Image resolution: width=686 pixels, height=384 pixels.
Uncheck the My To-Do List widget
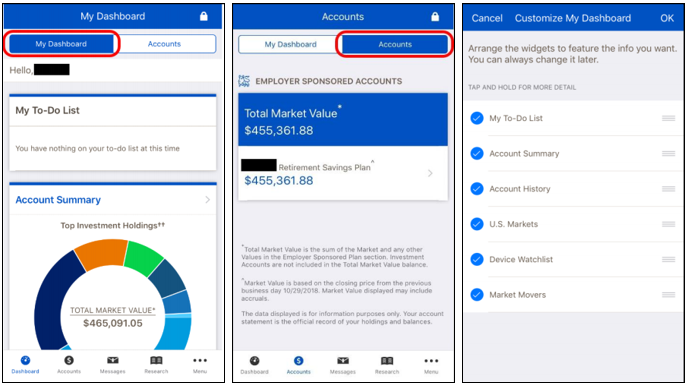[x=477, y=118]
